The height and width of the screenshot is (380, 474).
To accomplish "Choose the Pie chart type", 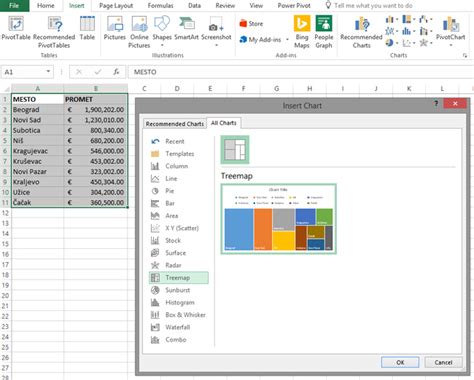I will 179,191.
